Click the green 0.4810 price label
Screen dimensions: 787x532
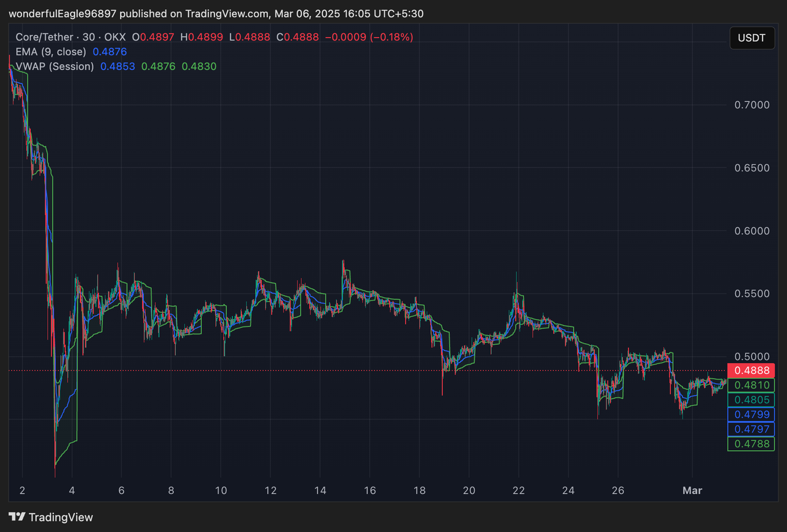751,385
